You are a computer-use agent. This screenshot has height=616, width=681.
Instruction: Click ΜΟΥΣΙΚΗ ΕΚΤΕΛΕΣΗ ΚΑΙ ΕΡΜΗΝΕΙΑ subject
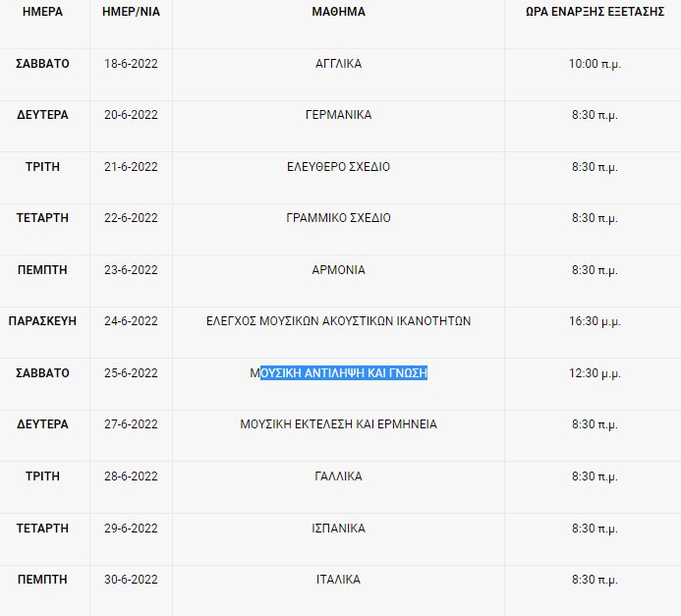point(338,424)
